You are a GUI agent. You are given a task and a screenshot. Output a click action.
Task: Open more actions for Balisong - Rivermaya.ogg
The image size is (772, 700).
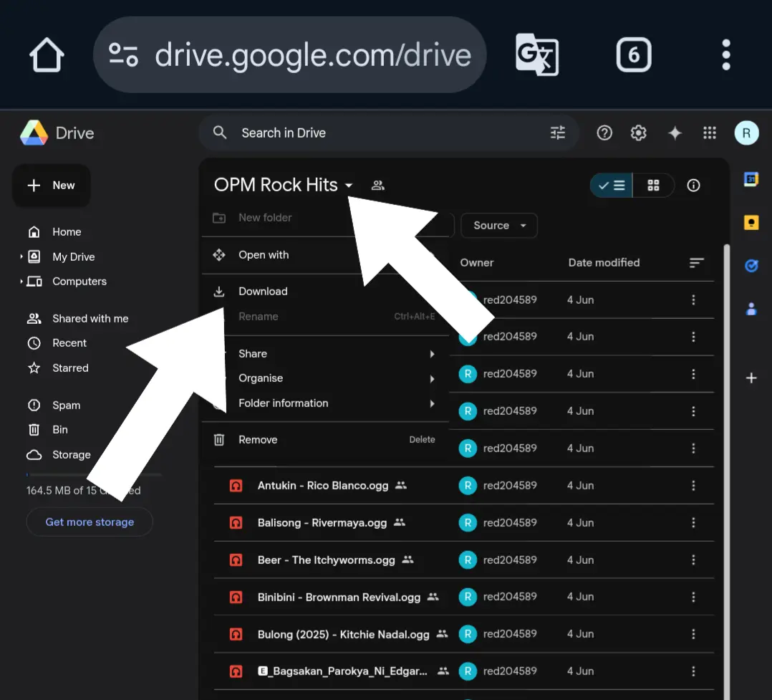click(x=693, y=522)
